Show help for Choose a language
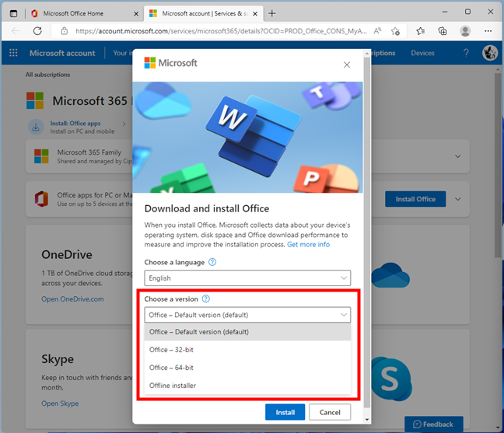Screen dimensions: 504x433 coord(212,262)
